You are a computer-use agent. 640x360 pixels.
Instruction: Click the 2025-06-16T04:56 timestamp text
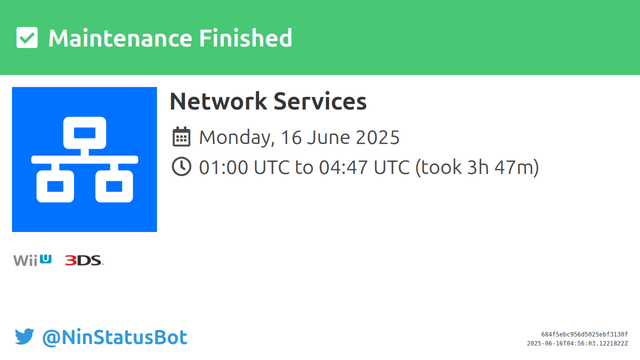click(578, 344)
